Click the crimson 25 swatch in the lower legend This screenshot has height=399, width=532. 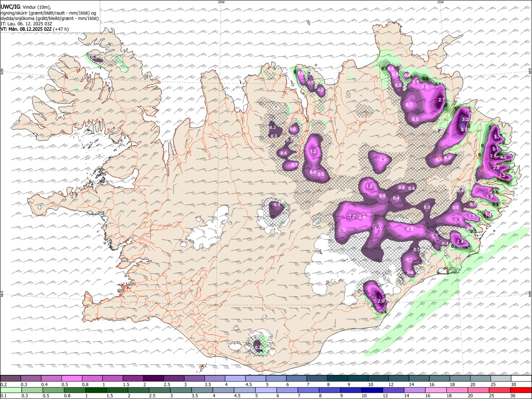coord(500,390)
